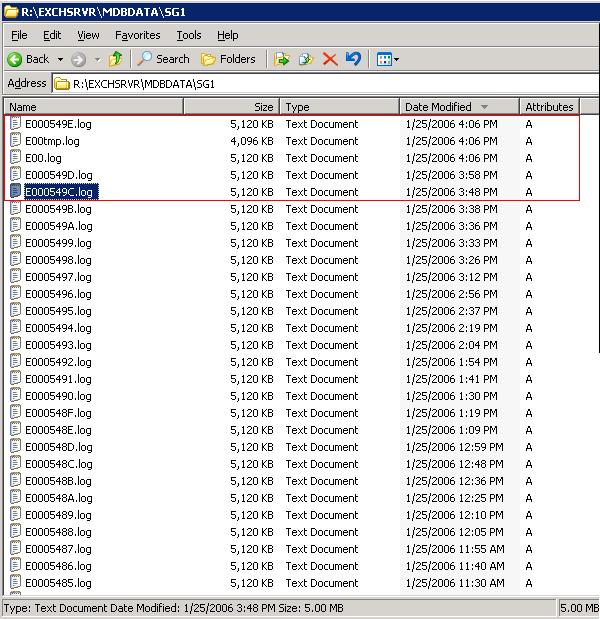
Task: Open the Forward history dropdown arrow
Action: tap(97, 60)
